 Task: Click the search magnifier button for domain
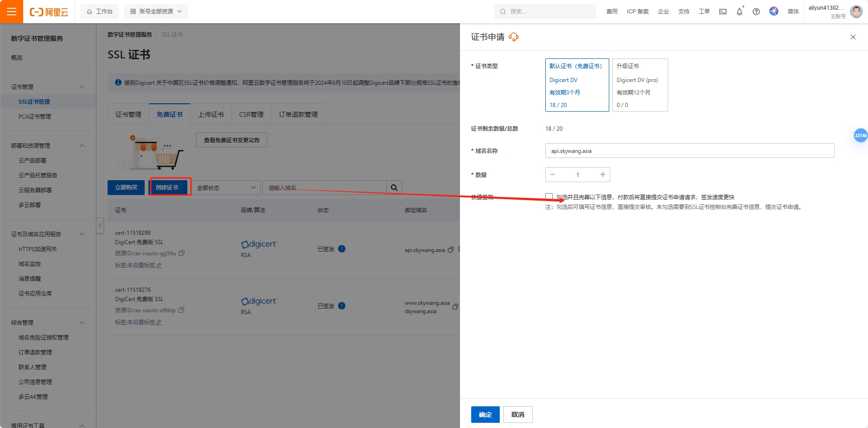tap(394, 188)
